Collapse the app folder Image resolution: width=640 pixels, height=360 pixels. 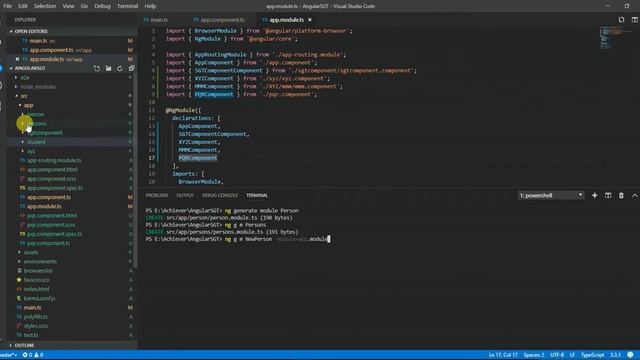click(28, 105)
